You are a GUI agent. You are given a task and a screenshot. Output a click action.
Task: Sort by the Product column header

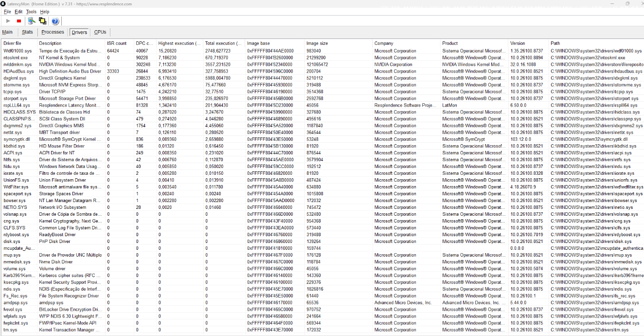point(474,43)
